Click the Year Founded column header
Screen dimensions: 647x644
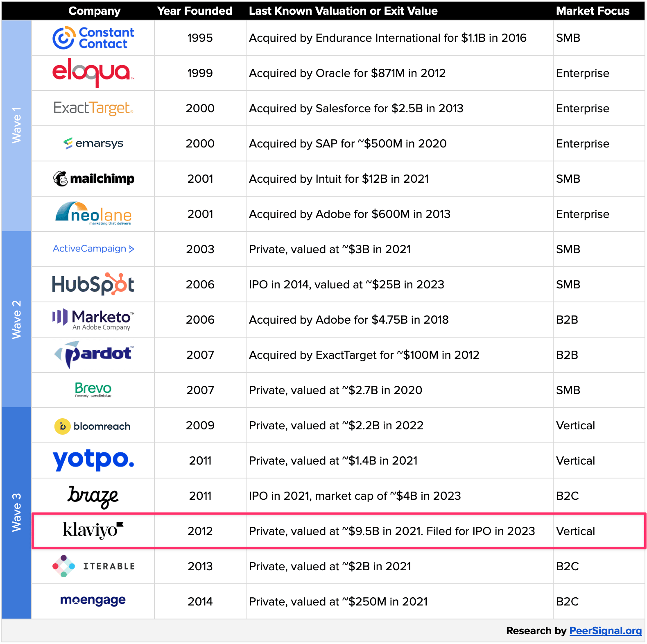coord(195,11)
